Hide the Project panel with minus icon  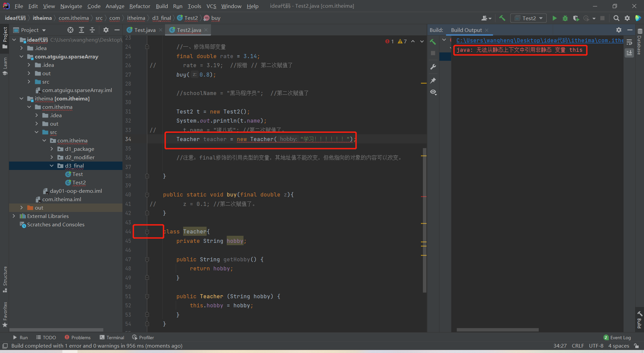pyautogui.click(x=117, y=30)
